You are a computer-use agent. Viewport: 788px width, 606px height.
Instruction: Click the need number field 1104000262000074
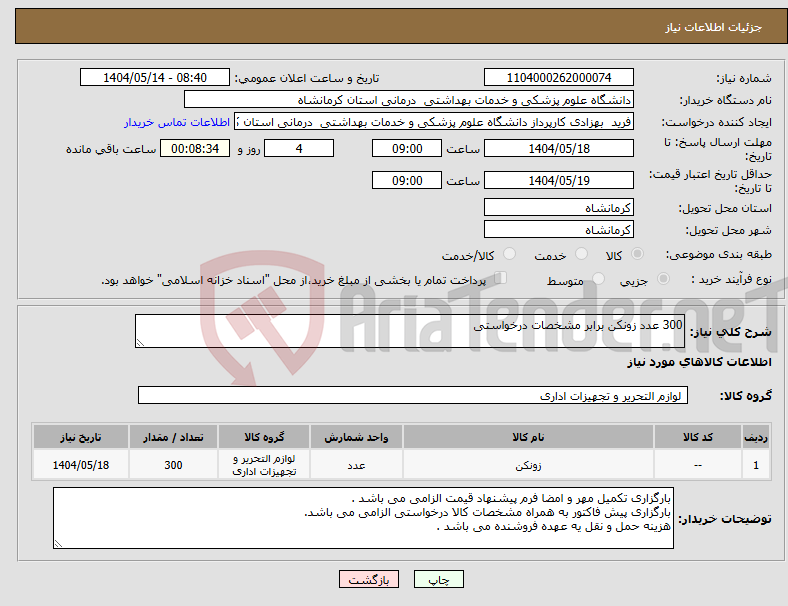pos(558,77)
